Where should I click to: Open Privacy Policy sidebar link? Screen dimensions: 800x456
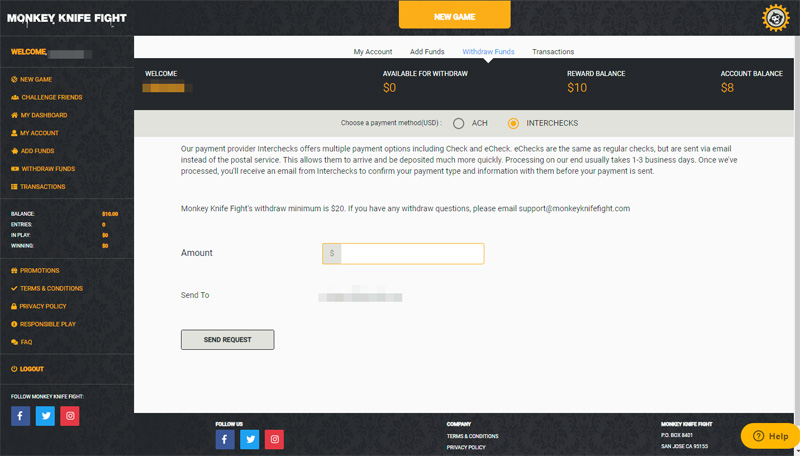[x=38, y=306]
